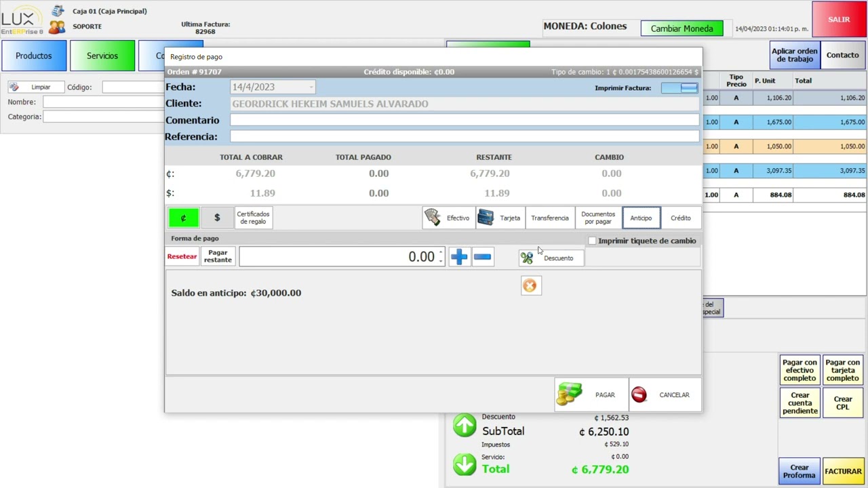This screenshot has height=488, width=868.
Task: Click the PAGAR button
Action: (x=591, y=394)
